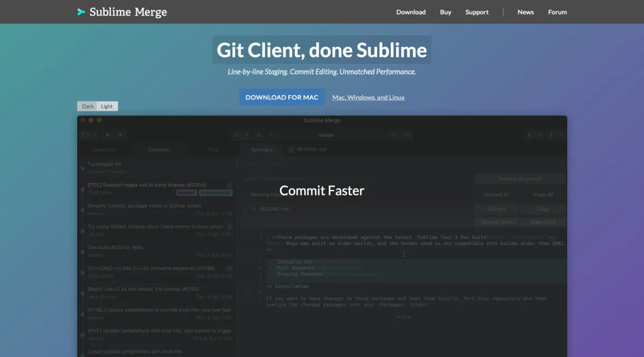Click the Sublime Merge logo icon
644x357 pixels.
(x=81, y=12)
